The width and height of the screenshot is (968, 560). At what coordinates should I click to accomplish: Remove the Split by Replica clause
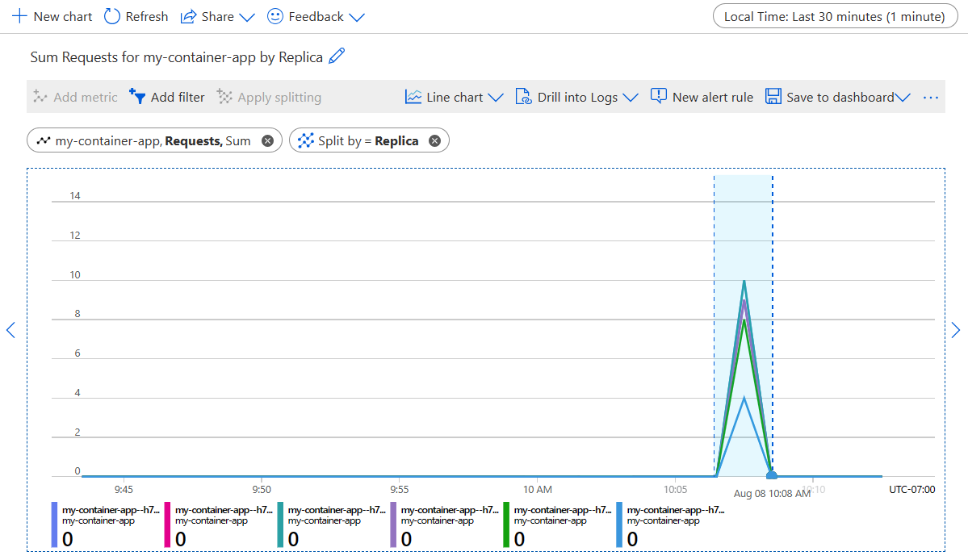(x=434, y=140)
